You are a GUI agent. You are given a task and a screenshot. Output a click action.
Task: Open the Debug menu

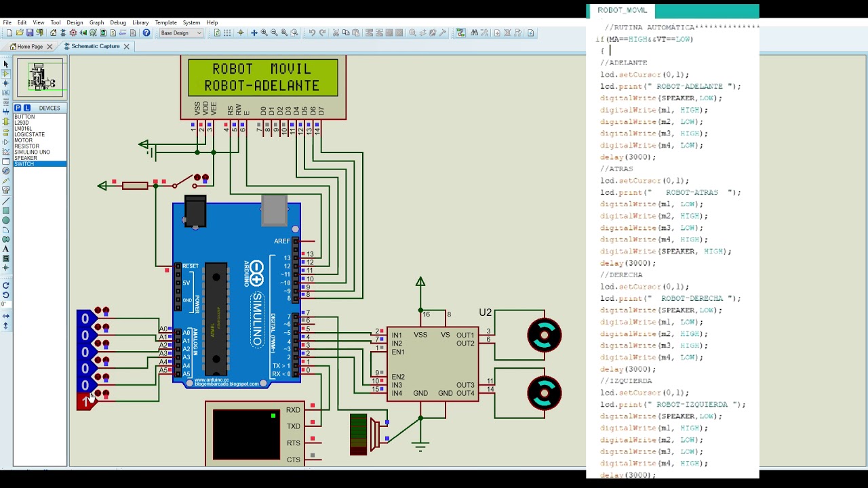[x=118, y=22]
